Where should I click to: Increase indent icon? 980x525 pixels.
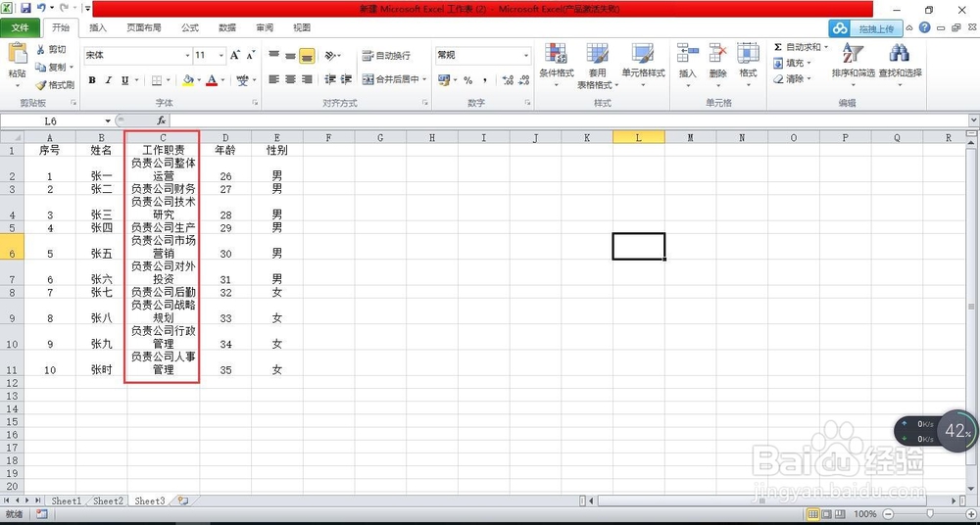tap(347, 79)
